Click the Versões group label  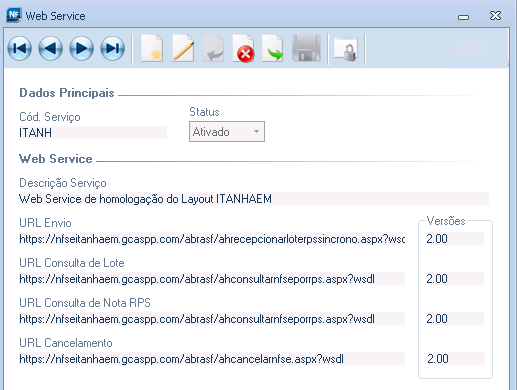tap(446, 221)
